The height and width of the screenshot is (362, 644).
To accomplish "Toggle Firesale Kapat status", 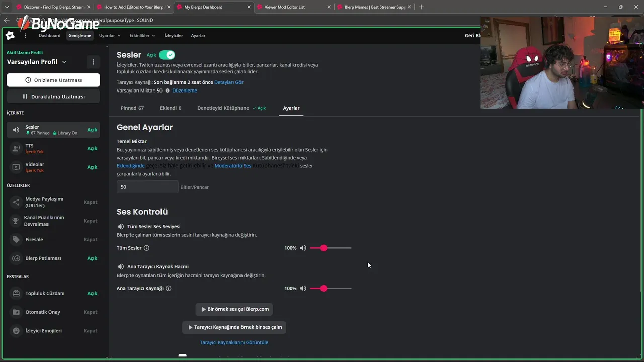I will 91,240.
